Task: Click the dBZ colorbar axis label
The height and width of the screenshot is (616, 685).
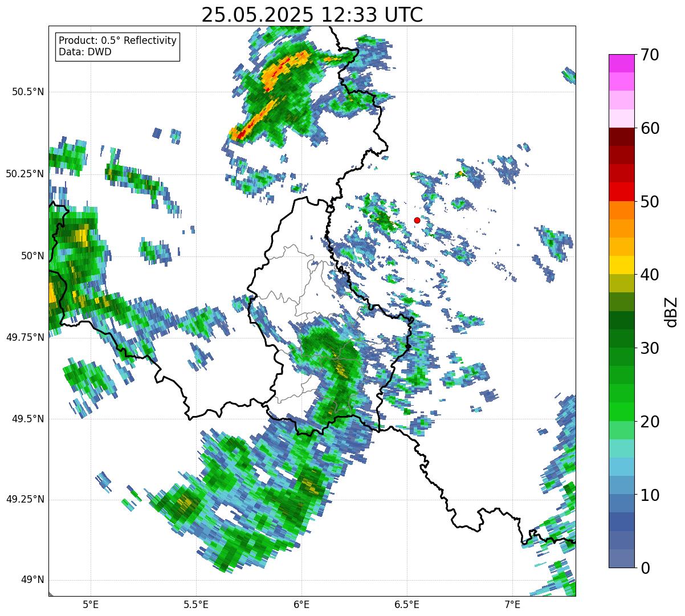Action: tap(671, 312)
